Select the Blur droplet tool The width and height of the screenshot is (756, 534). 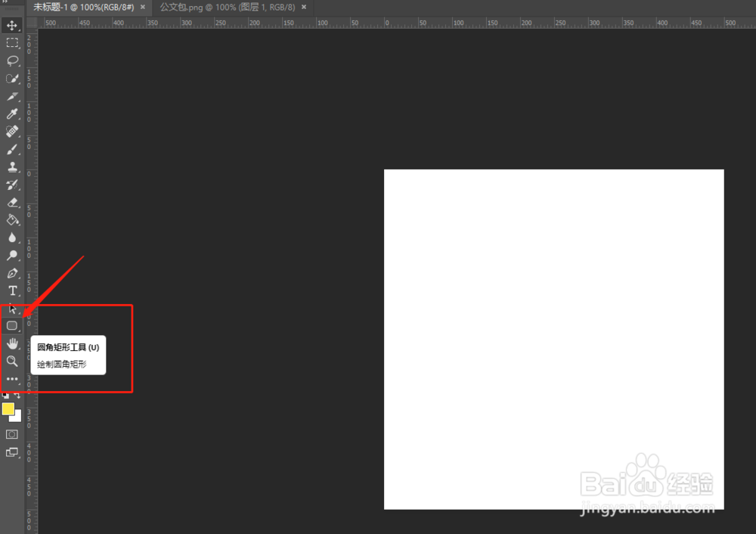[12, 238]
